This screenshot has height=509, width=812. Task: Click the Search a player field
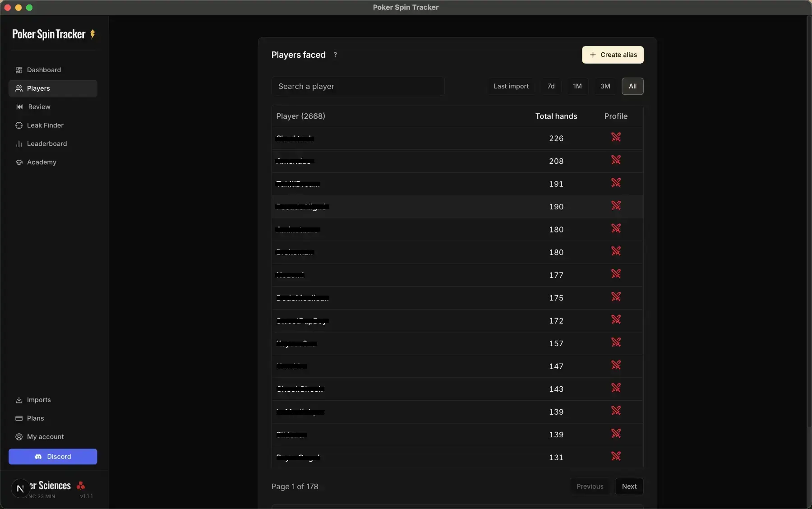coord(358,86)
